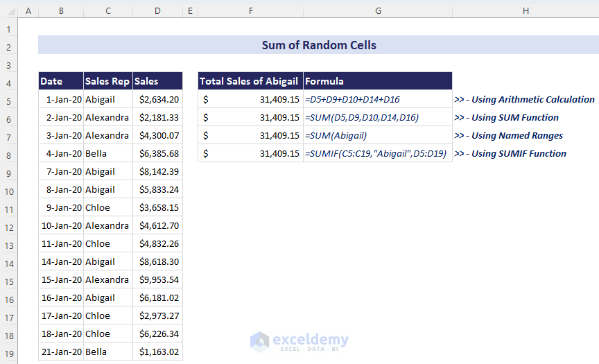
Task: Select the SUMIF formula cell
Action: click(x=377, y=153)
